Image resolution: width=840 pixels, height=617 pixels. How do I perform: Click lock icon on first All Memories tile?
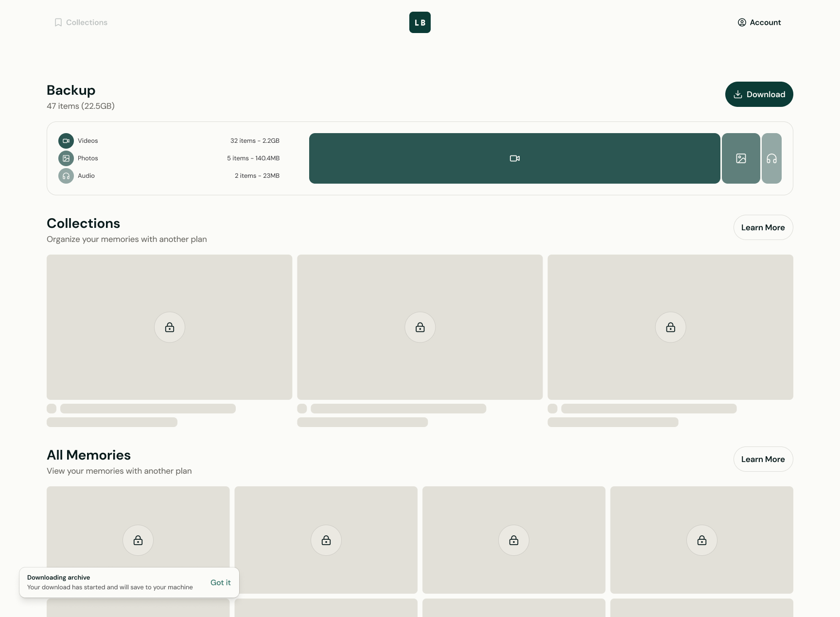point(138,540)
